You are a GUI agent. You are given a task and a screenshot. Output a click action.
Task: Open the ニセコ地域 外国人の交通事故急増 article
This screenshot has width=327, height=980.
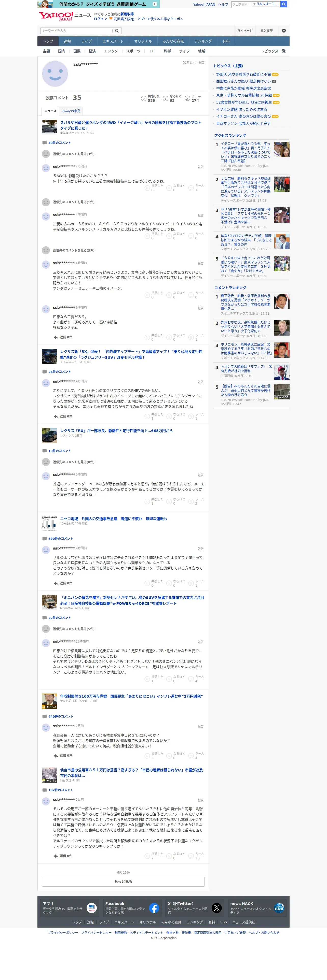click(113, 519)
